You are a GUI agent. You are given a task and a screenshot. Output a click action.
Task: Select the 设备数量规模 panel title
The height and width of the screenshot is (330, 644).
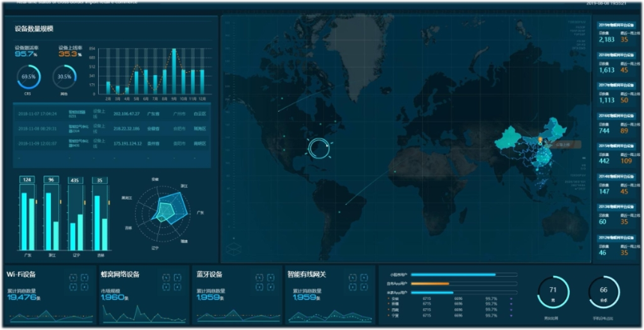pyautogui.click(x=34, y=29)
